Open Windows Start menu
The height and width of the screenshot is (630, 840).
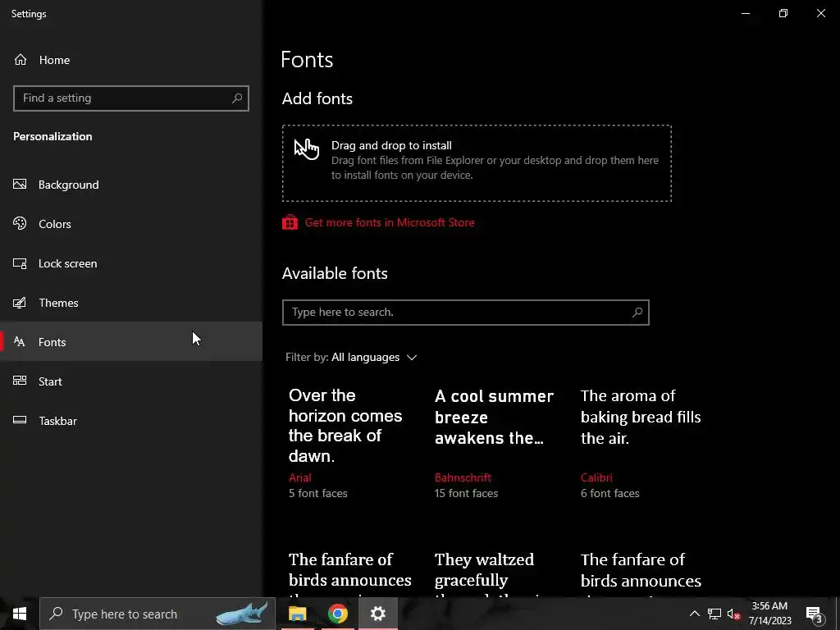[x=20, y=614]
